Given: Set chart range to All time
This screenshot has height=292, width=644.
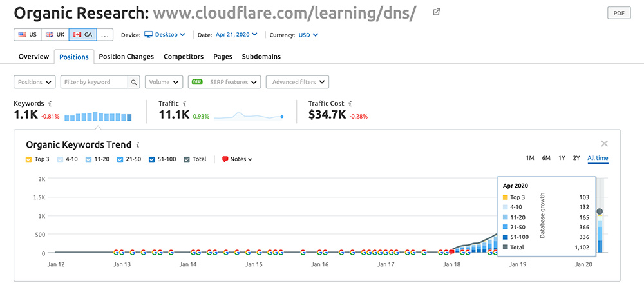Looking at the screenshot, I should [x=598, y=159].
